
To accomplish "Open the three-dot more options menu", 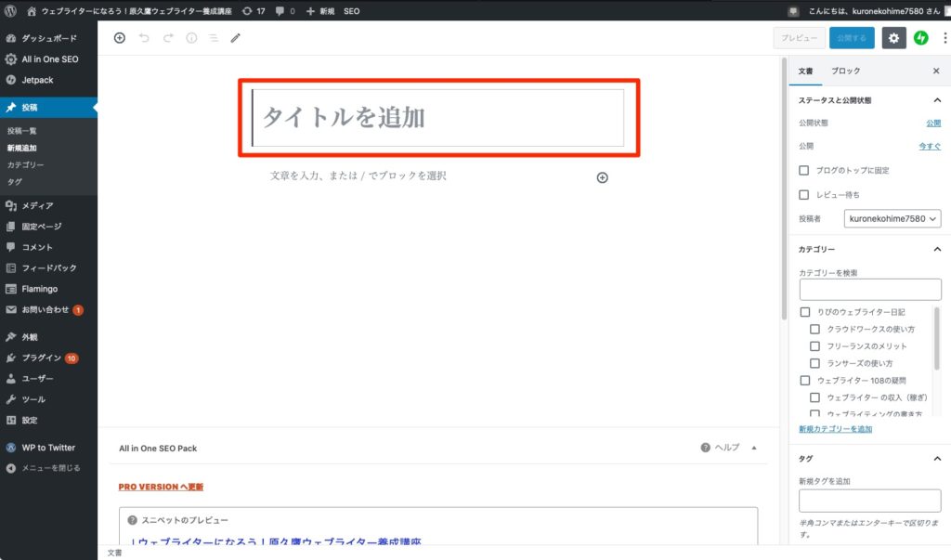I will pos(944,38).
